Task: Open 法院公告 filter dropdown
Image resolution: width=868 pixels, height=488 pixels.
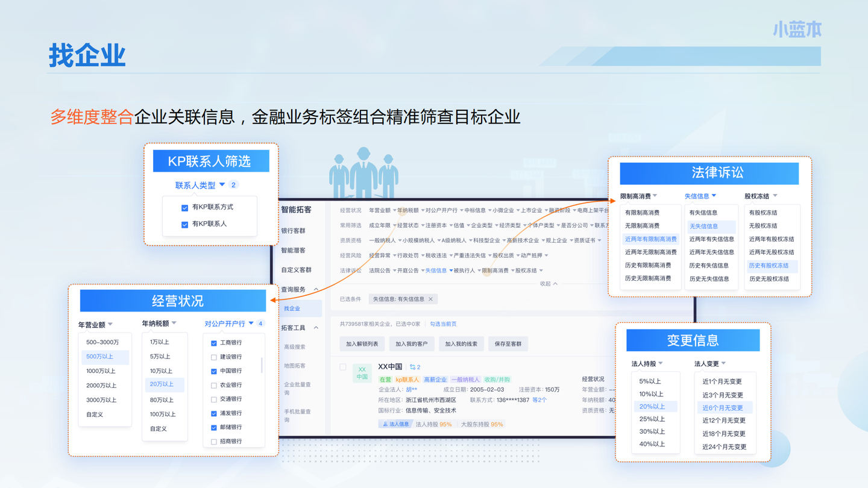Action: [382, 271]
